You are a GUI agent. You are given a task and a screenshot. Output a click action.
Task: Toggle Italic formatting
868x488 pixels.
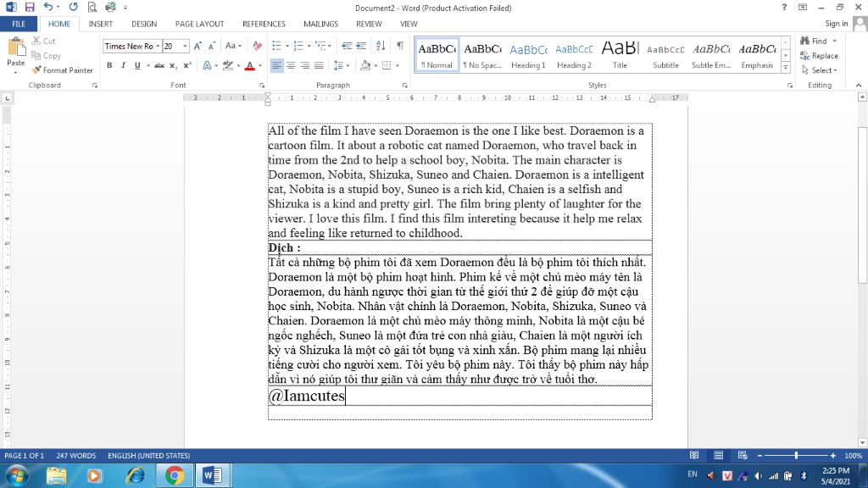pyautogui.click(x=124, y=65)
